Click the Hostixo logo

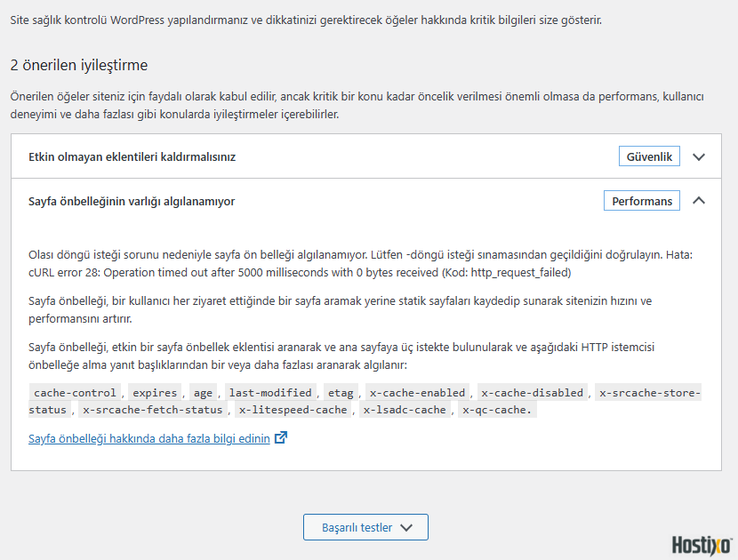tap(702, 544)
